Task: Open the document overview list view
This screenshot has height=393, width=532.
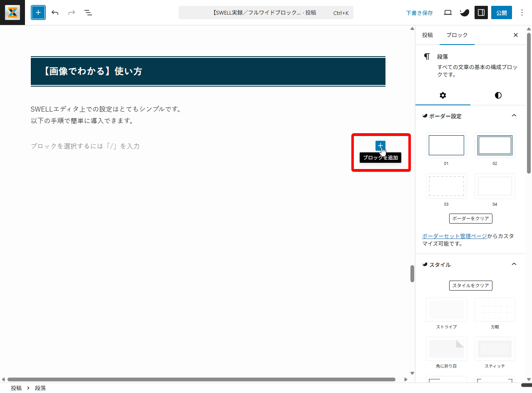Action: pyautogui.click(x=88, y=12)
